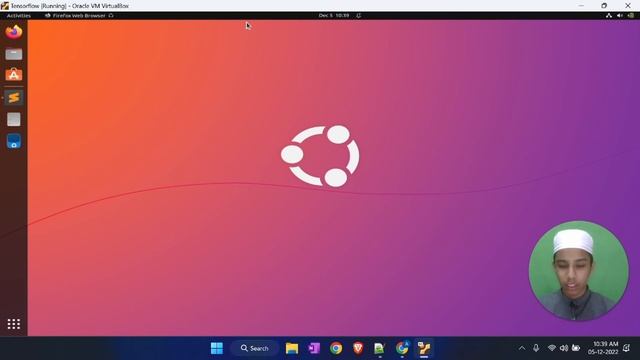Open the Wi-Fi tray icon

[x=551, y=348]
